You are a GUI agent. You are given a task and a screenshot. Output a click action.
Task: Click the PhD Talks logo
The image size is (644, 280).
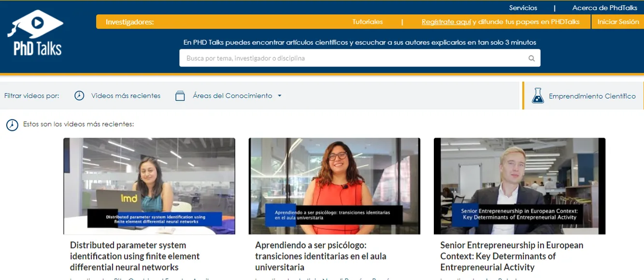click(35, 33)
